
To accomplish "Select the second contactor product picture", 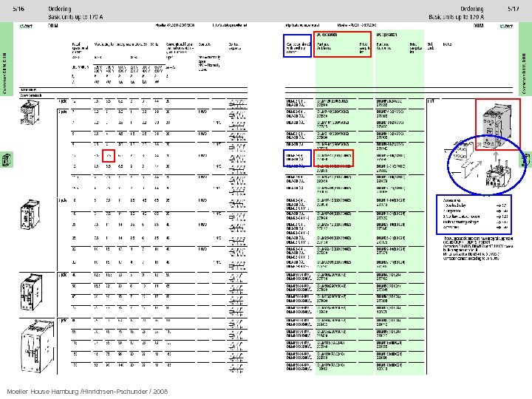I will coord(30,215).
